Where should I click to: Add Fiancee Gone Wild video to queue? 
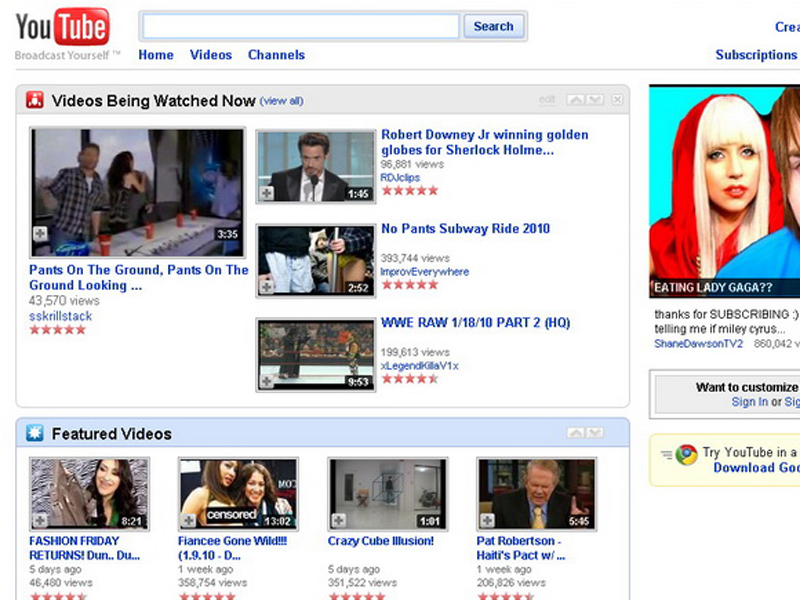pyautogui.click(x=189, y=520)
